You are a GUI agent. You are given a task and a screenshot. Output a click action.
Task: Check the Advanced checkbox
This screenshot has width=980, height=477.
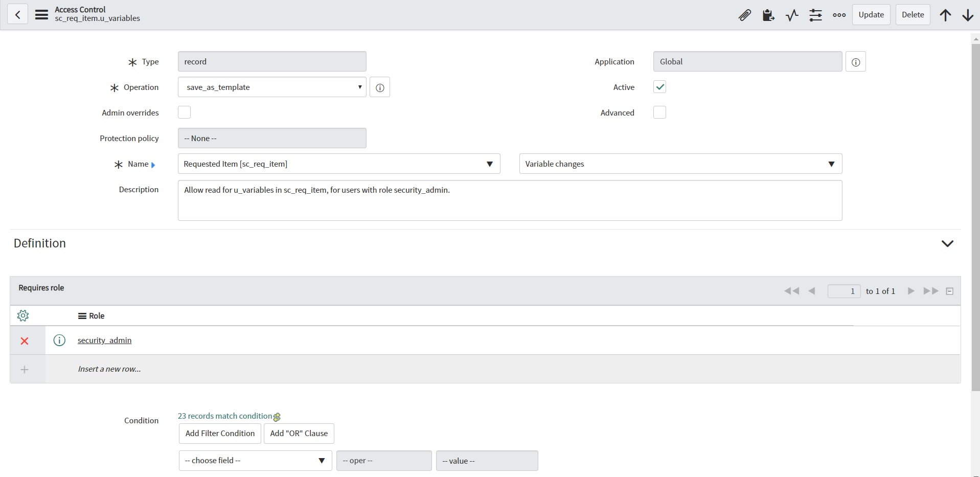click(659, 112)
